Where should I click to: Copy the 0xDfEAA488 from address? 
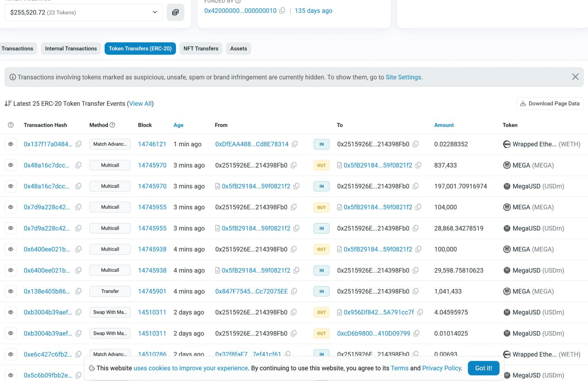(295, 144)
